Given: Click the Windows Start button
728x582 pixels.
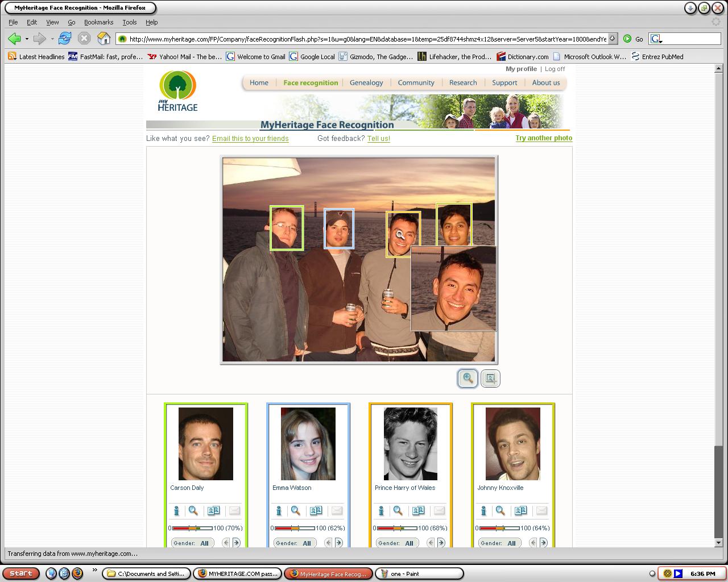Looking at the screenshot, I should pyautogui.click(x=21, y=573).
